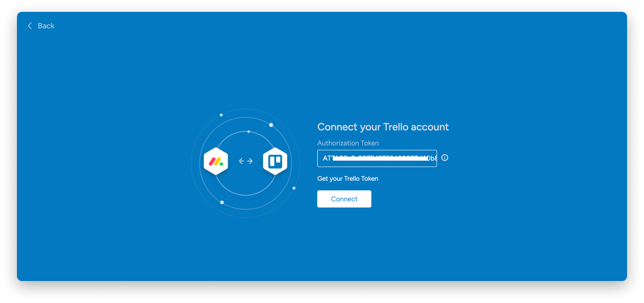Click the Authorization Token label
The height and width of the screenshot is (303, 644).
coord(348,143)
